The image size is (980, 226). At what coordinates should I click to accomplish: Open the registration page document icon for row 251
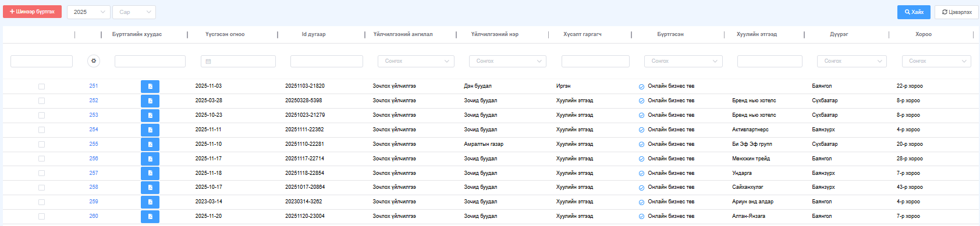click(150, 87)
